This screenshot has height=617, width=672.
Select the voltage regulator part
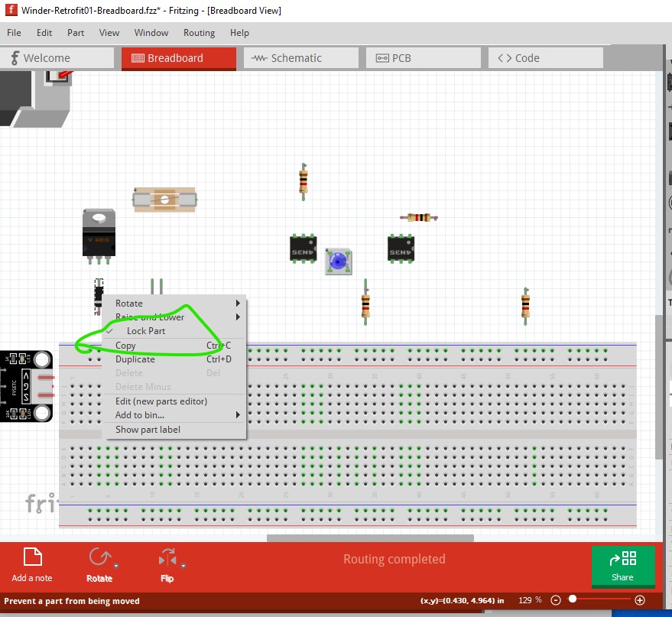click(99, 236)
